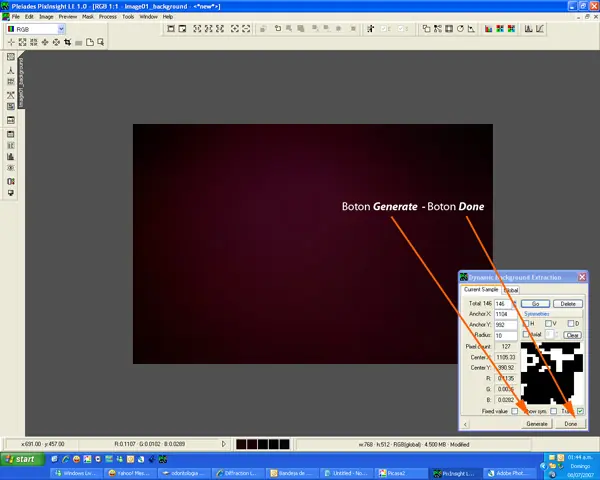
Task: Click the first dark swatch in status bar
Action: (x=241, y=444)
